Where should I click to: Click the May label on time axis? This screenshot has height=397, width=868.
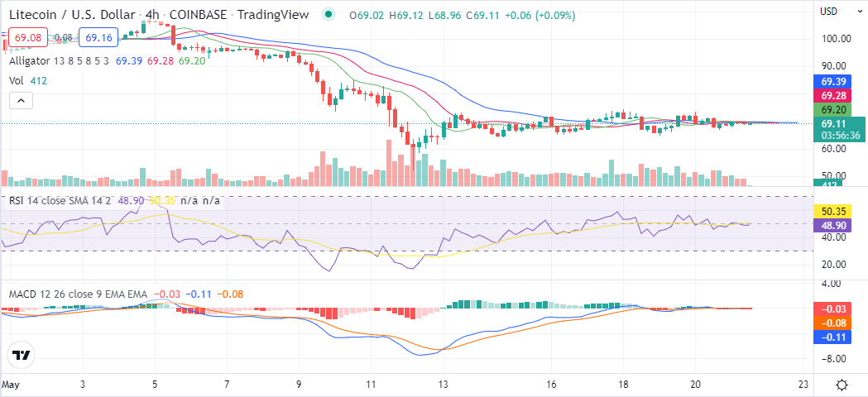[x=11, y=384]
